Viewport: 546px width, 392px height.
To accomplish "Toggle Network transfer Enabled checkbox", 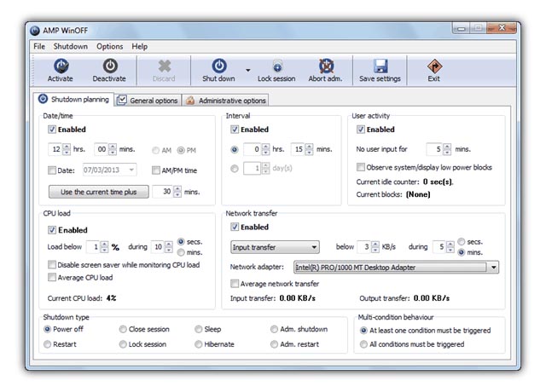I will click(x=235, y=227).
